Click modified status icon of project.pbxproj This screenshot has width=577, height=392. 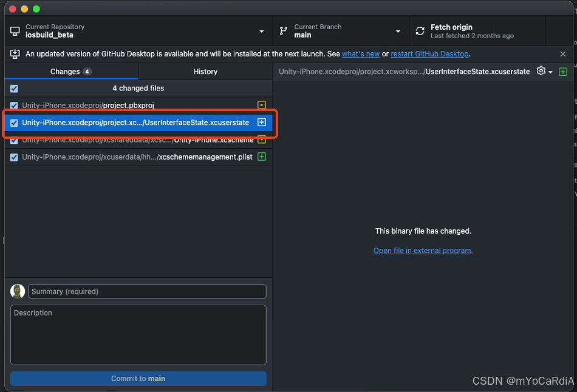pos(262,105)
